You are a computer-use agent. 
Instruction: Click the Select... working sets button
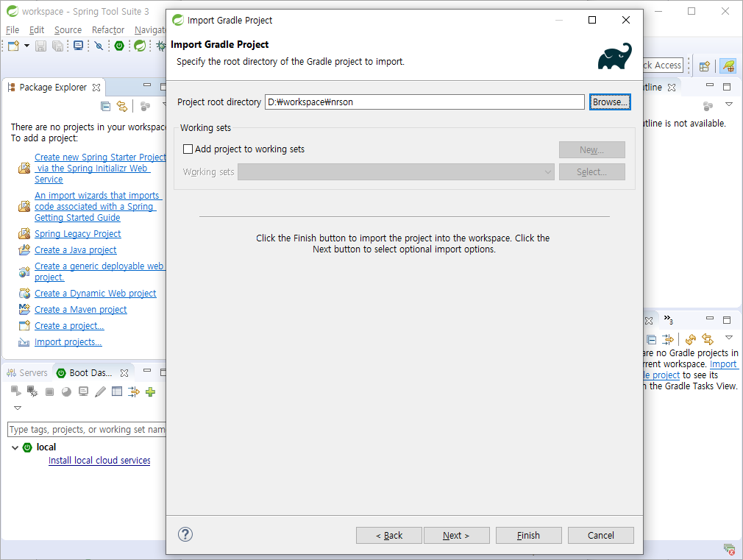coord(592,171)
